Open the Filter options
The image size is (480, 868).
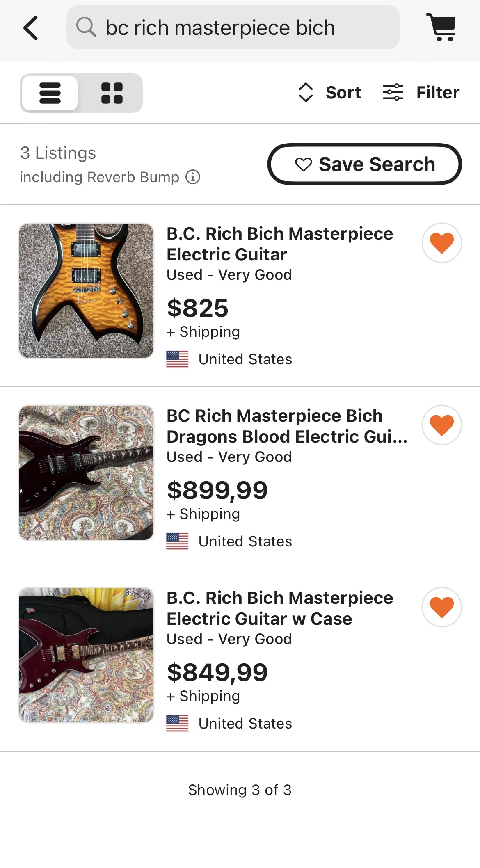click(437, 92)
